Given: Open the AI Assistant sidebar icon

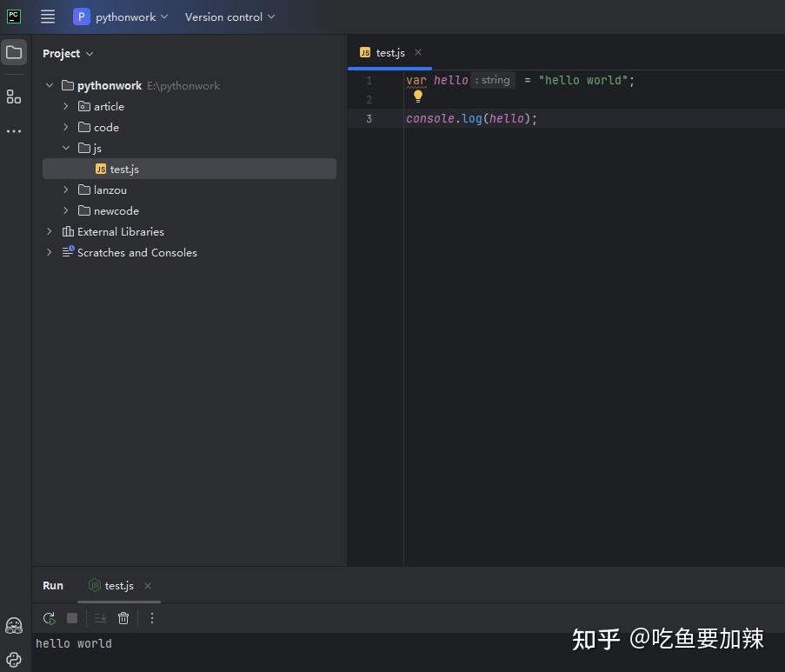Looking at the screenshot, I should (x=13, y=625).
